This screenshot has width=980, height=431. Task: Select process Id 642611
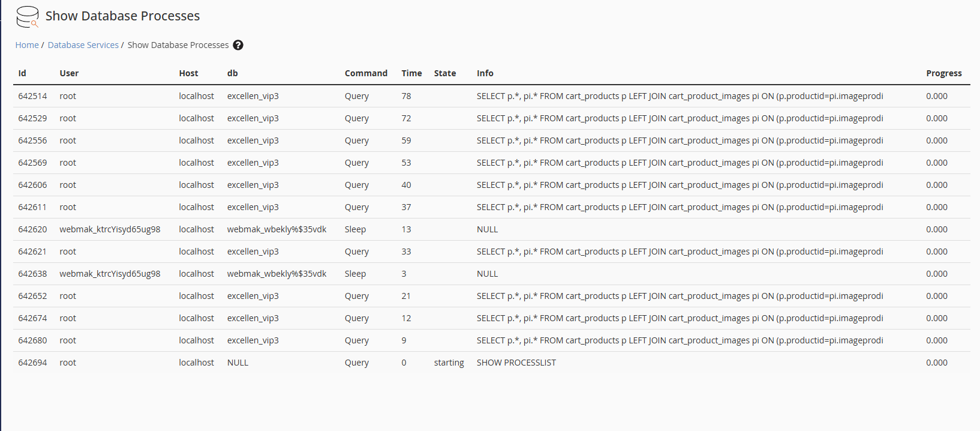[x=32, y=207]
